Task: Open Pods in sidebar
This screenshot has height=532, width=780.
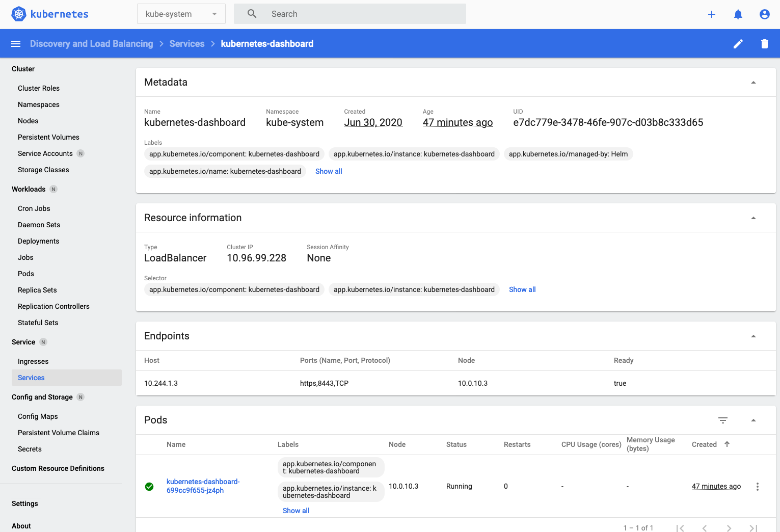Action: coord(26,274)
